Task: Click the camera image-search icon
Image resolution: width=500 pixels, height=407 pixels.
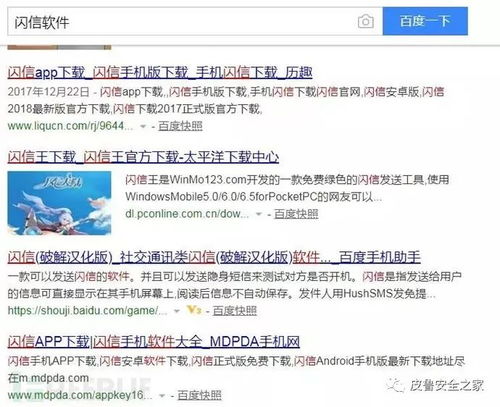Action: [366, 22]
